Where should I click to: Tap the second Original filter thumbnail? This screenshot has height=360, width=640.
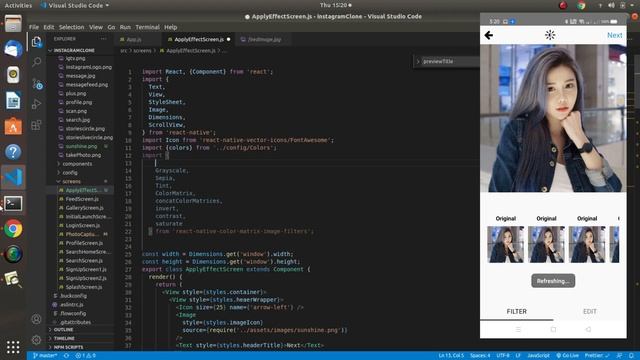click(x=546, y=244)
